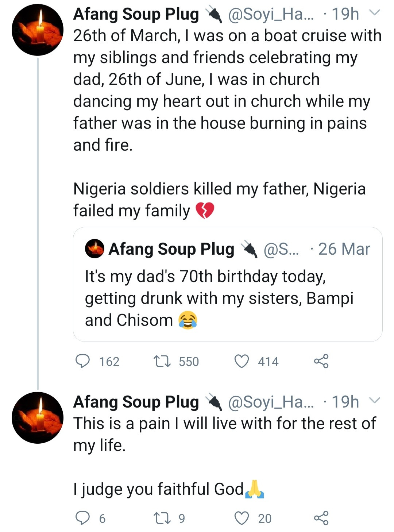The width and height of the screenshot is (394, 532).
Task: Expand the second tweet's chevron options menu
Action: pyautogui.click(x=375, y=401)
